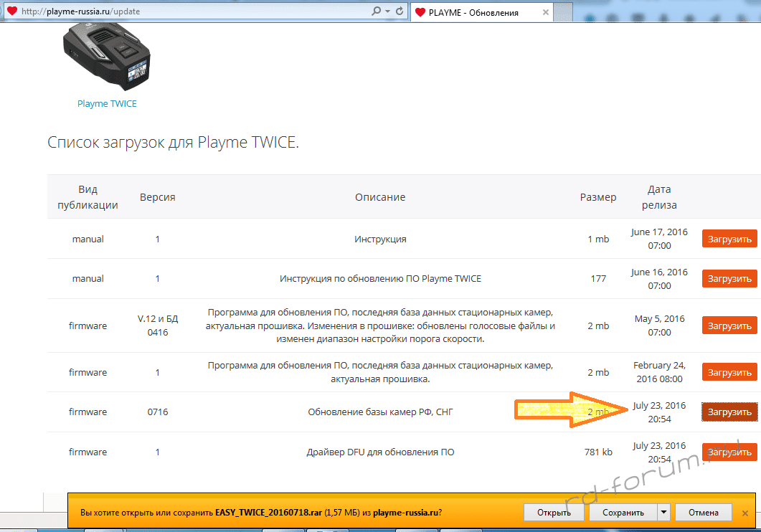Download firmware V.12 и БД 0416
The height and width of the screenshot is (532, 761).
pos(729,326)
